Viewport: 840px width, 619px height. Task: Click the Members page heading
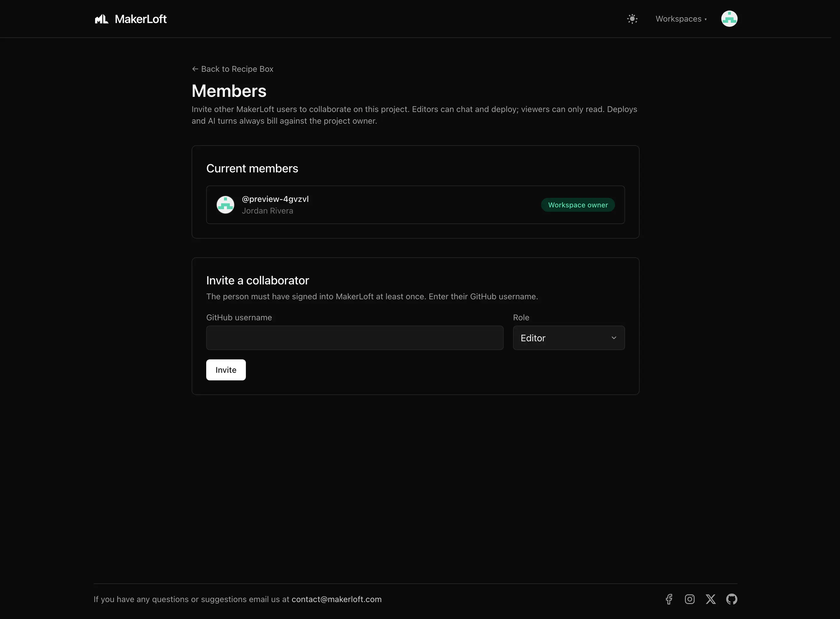[x=229, y=91]
